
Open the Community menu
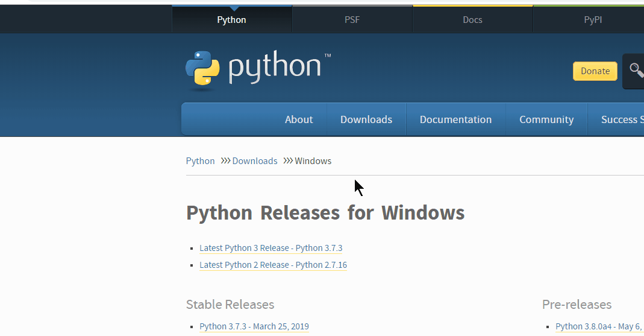[546, 119]
